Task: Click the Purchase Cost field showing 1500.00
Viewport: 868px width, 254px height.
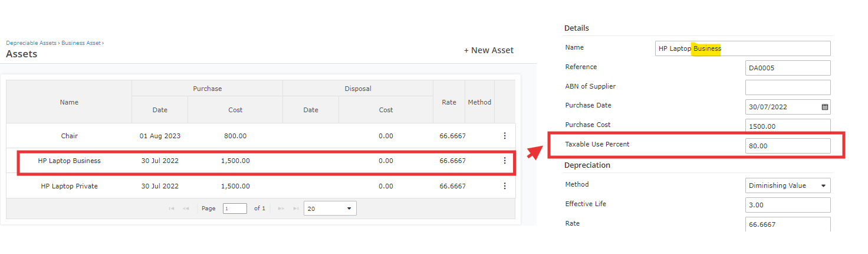Action: tap(788, 126)
